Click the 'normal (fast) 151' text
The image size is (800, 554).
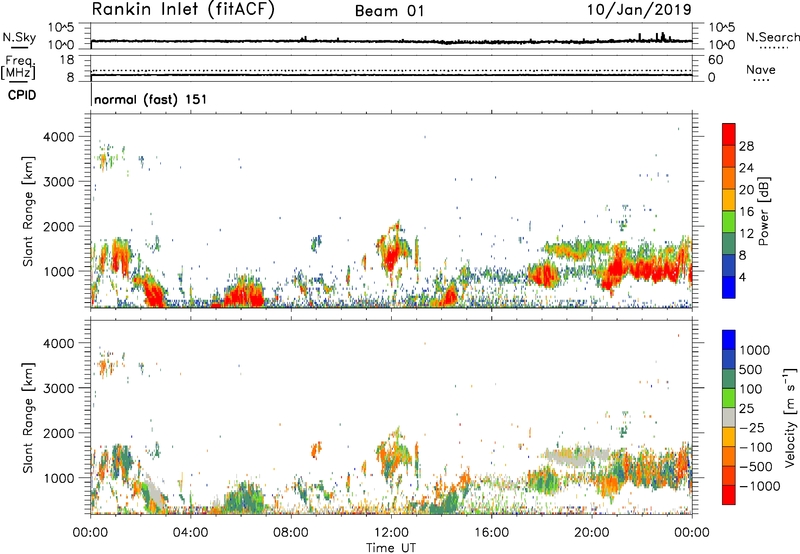click(151, 99)
